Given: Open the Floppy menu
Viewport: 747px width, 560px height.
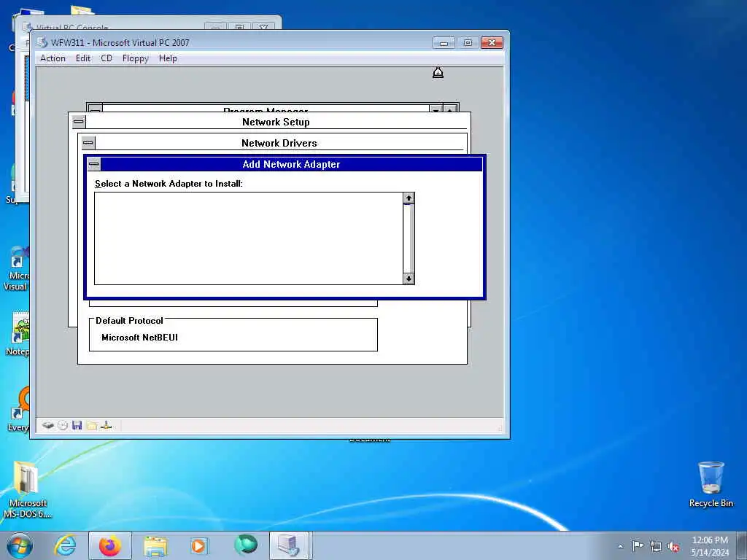Looking at the screenshot, I should (135, 58).
